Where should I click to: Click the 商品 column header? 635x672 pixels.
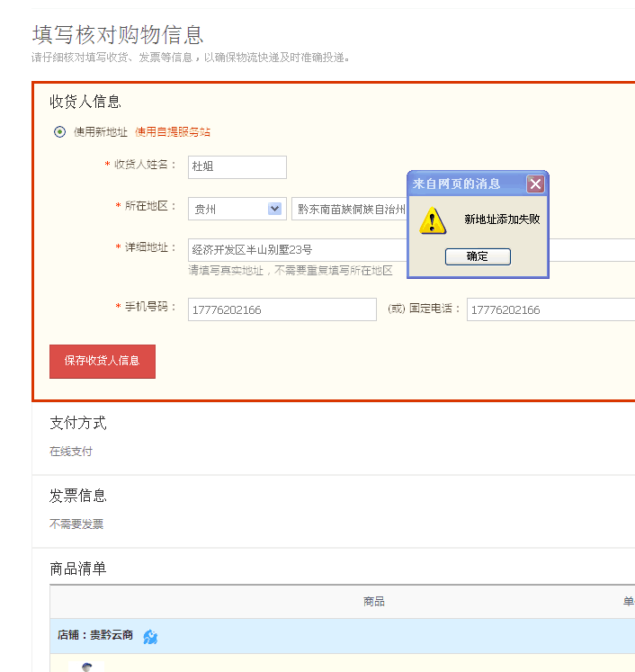374,602
